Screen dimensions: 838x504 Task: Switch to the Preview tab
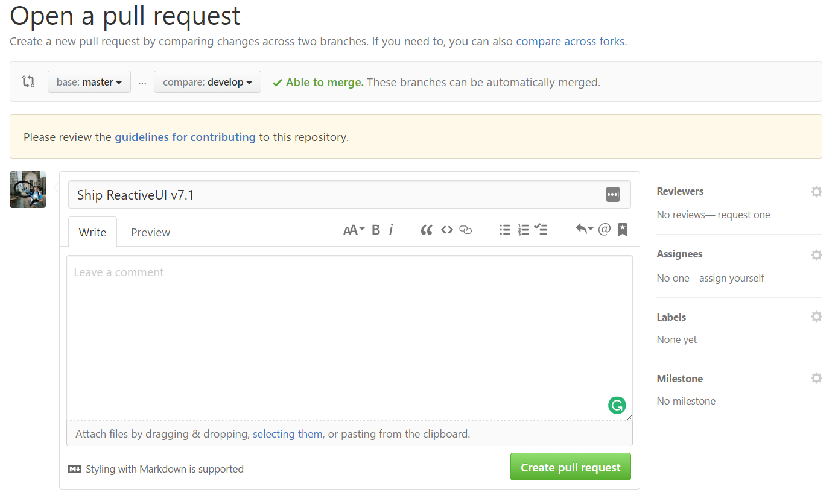(150, 232)
